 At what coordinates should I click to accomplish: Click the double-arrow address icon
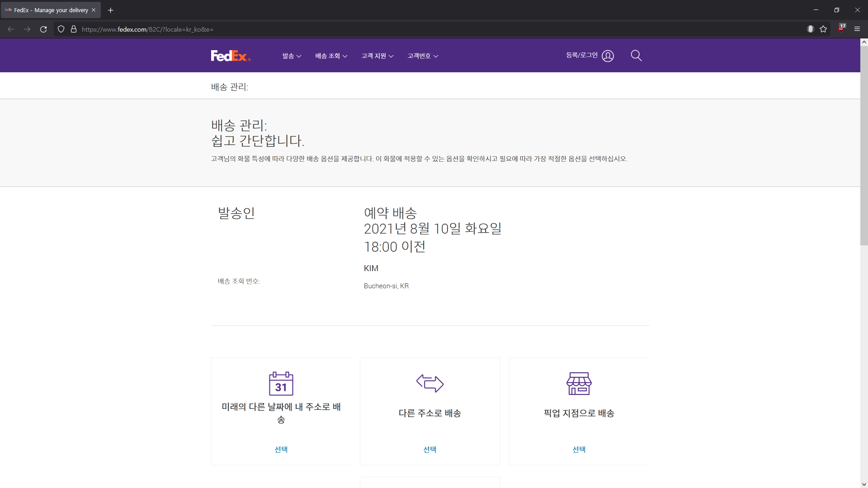point(429,383)
